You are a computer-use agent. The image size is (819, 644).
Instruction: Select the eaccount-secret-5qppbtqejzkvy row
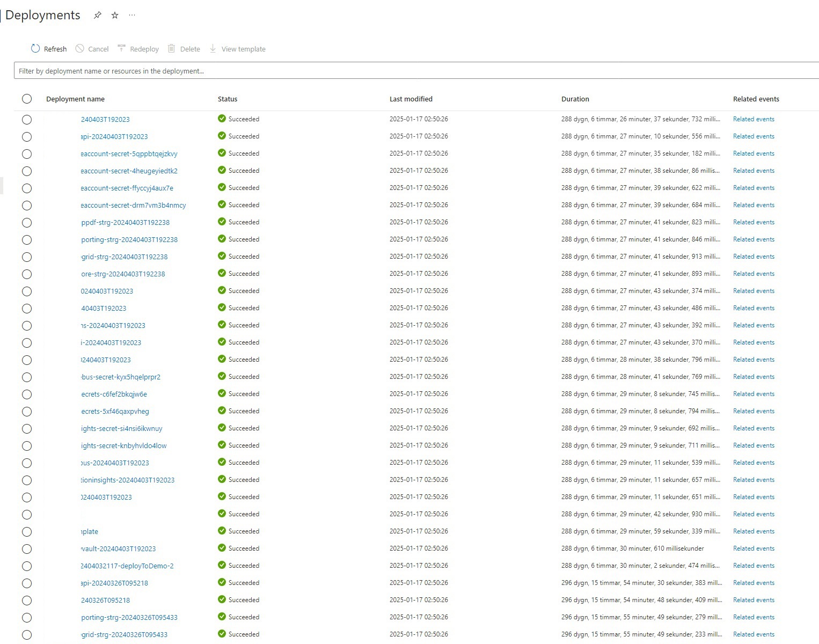pos(27,154)
